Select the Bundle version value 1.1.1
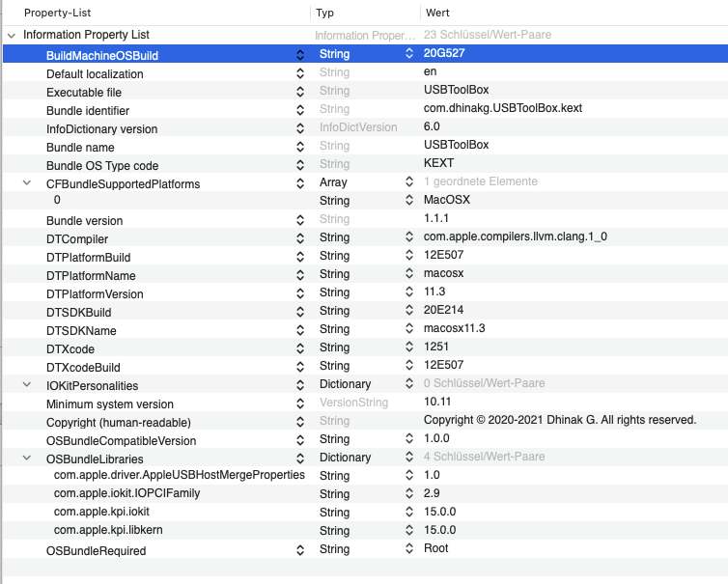 (x=436, y=219)
